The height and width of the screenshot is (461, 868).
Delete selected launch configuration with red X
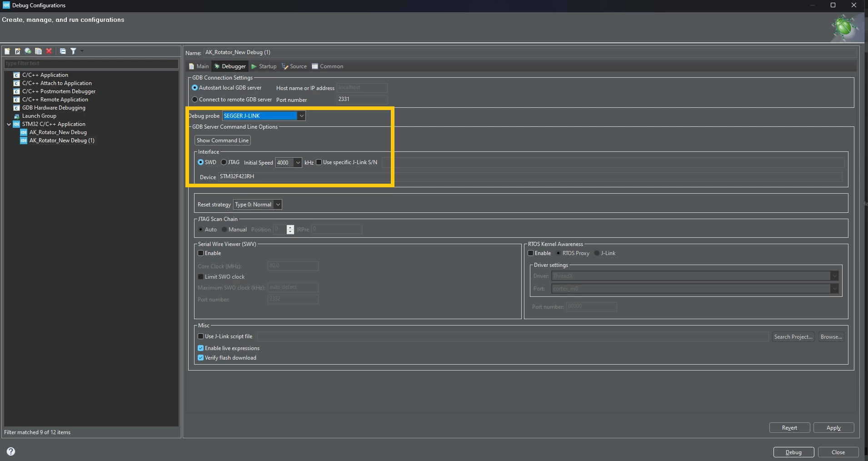[x=49, y=51]
